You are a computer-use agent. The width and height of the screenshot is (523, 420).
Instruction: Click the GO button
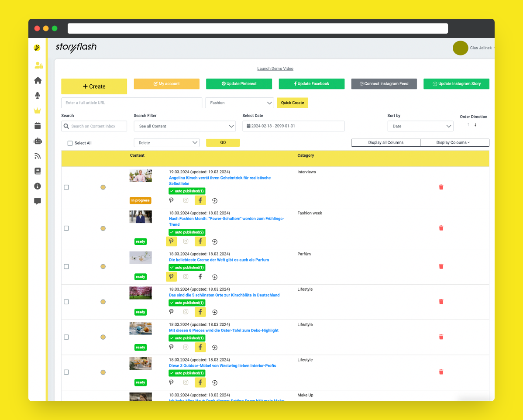pyautogui.click(x=223, y=143)
